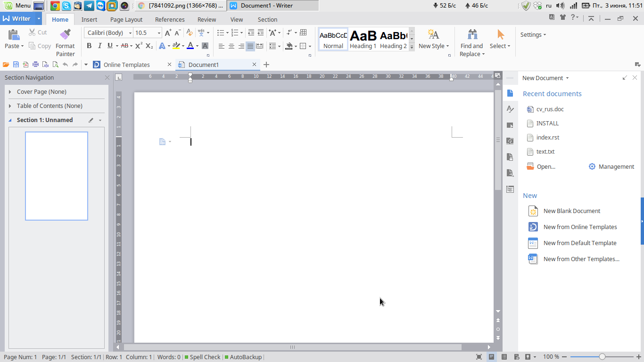Open the Page Layout tab

pos(126,19)
